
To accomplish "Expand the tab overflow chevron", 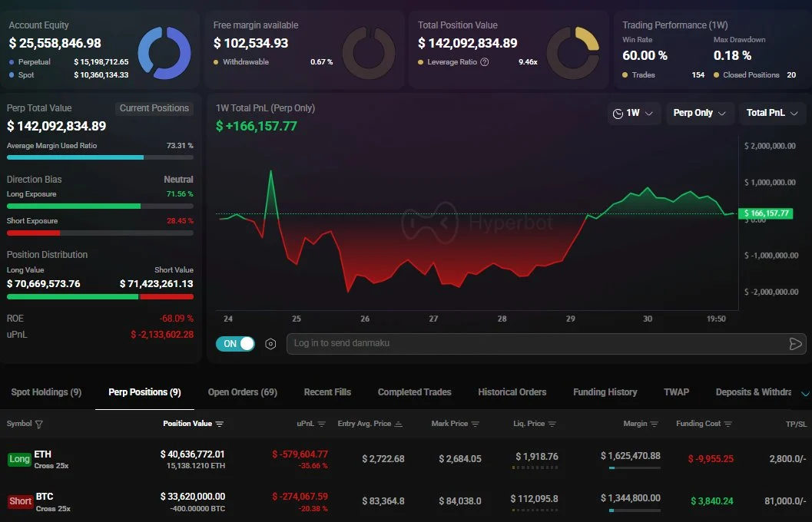I will (805, 394).
